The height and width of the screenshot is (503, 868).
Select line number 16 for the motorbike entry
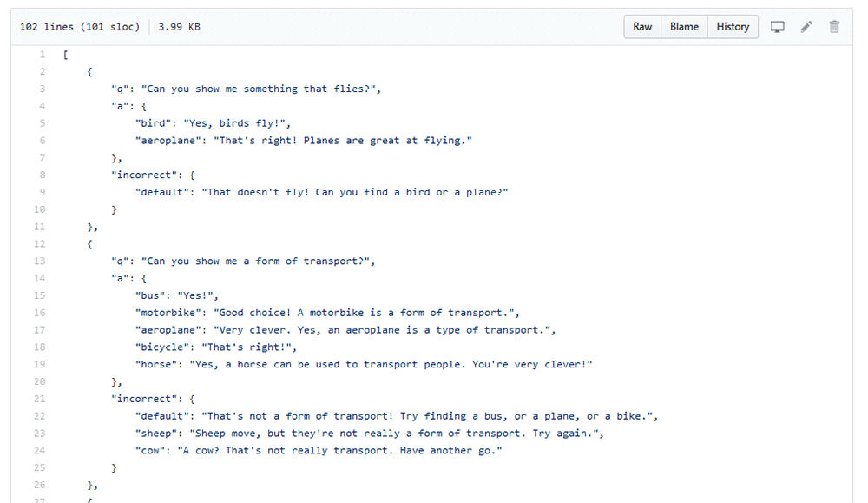pyautogui.click(x=39, y=313)
